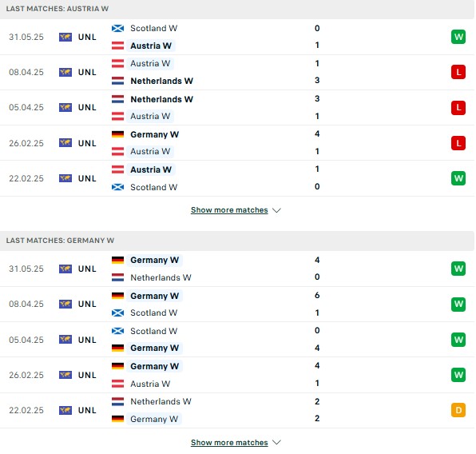Image resolution: width=476 pixels, height=454 pixels.
Task: Click the Last Matches: Germany W section header
Action: pyautogui.click(x=60, y=241)
